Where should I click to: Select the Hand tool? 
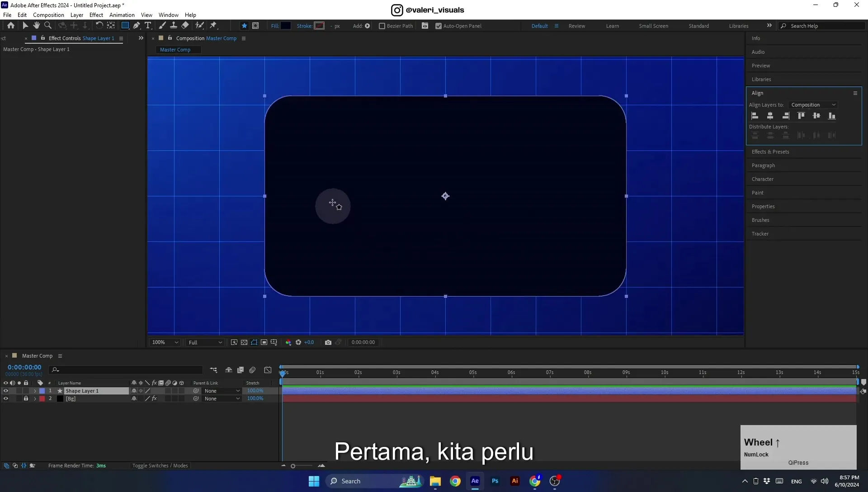(37, 26)
